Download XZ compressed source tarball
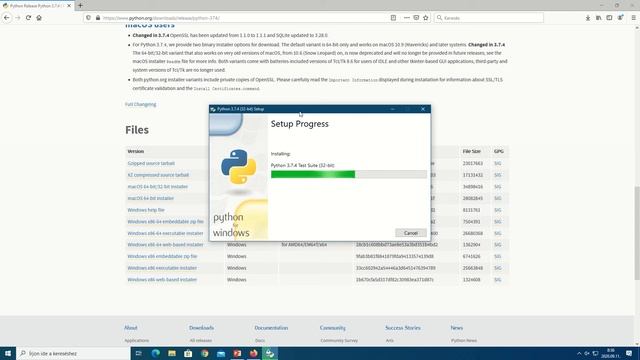 click(x=158, y=175)
